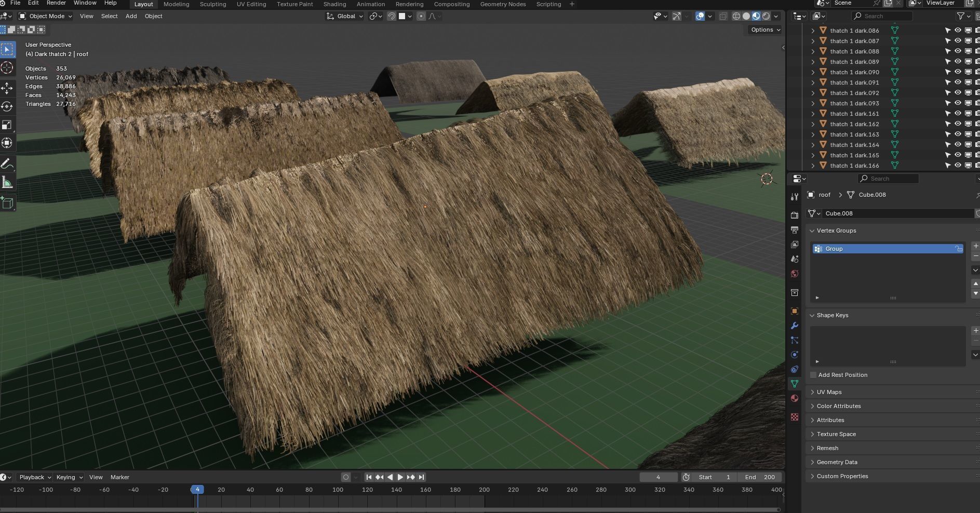Open the Options dropdown
The width and height of the screenshot is (980, 513).
coord(765,30)
